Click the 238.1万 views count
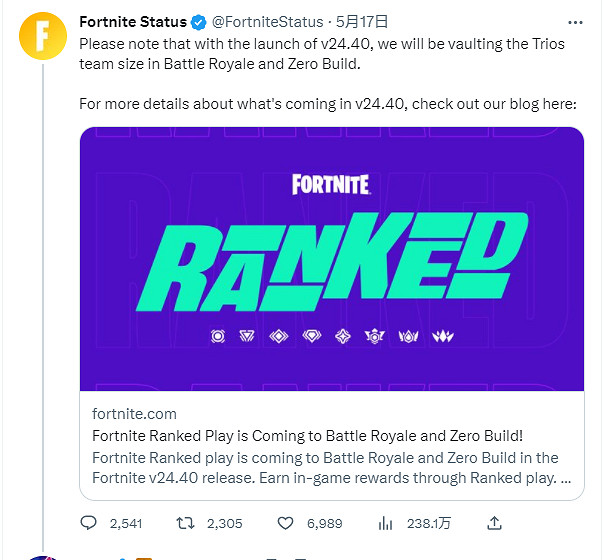Image resolution: width=604 pixels, height=560 pixels. tap(429, 522)
